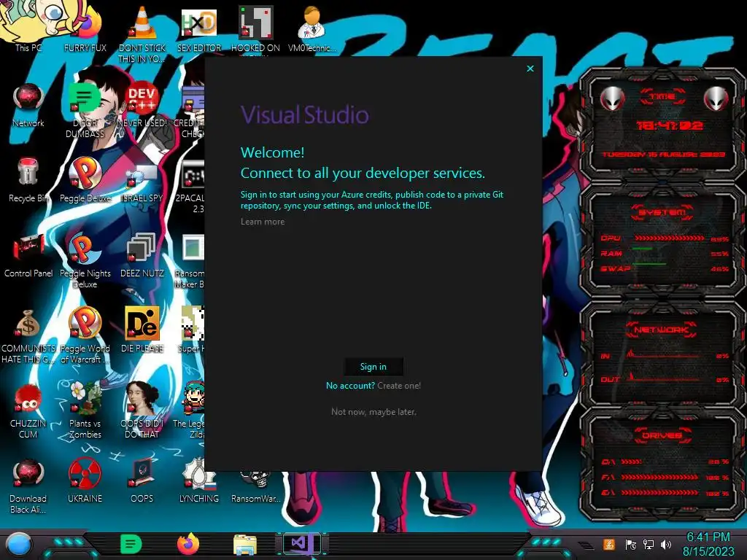The image size is (747, 560).
Task: Open the VM0Technic desktop shortcut
Action: tap(312, 28)
